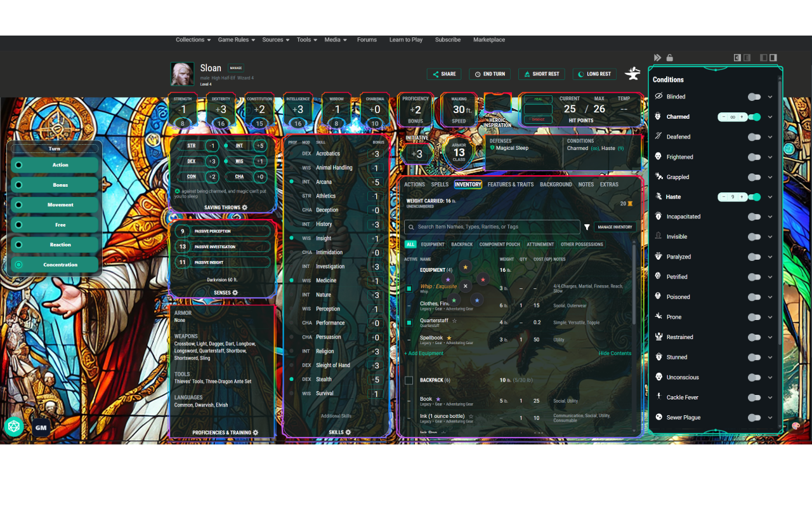Click the Frightened skull icon
The width and height of the screenshot is (812, 508).
pos(658,157)
